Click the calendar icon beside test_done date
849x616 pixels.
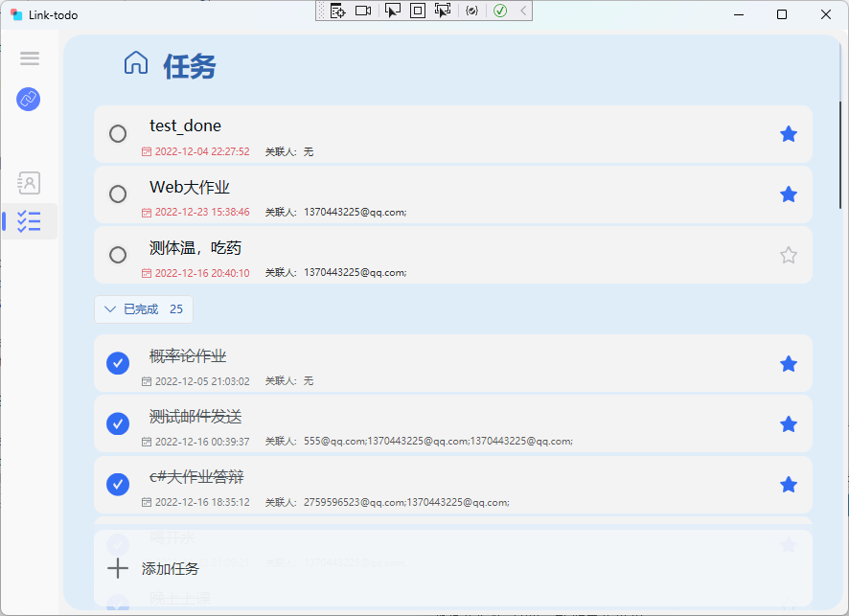point(146,151)
